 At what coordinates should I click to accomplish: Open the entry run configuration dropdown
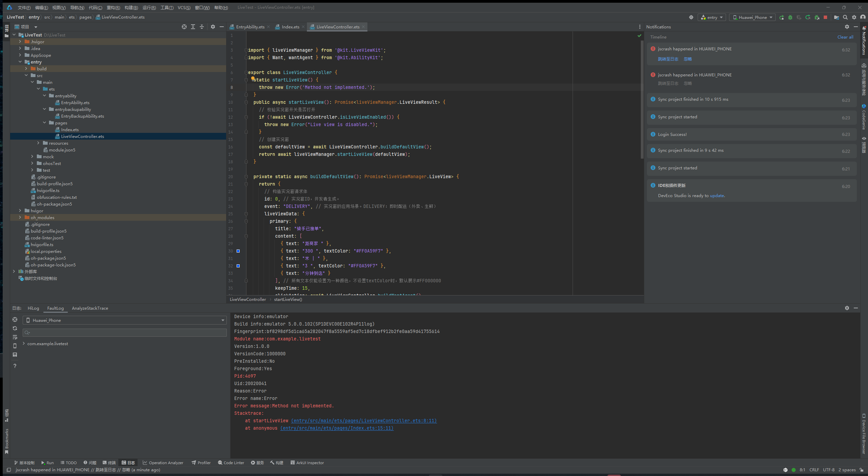point(712,17)
